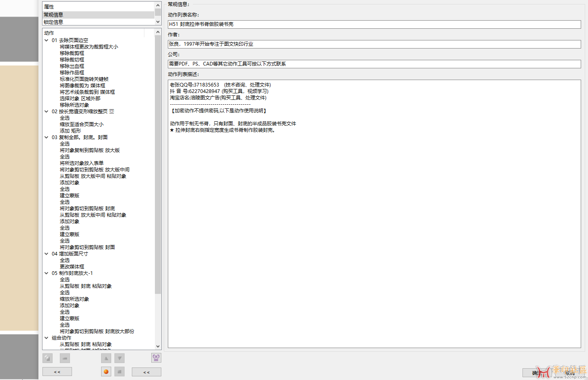Click the add action icon button
Viewport: 588px width, 380px height.
coord(47,358)
